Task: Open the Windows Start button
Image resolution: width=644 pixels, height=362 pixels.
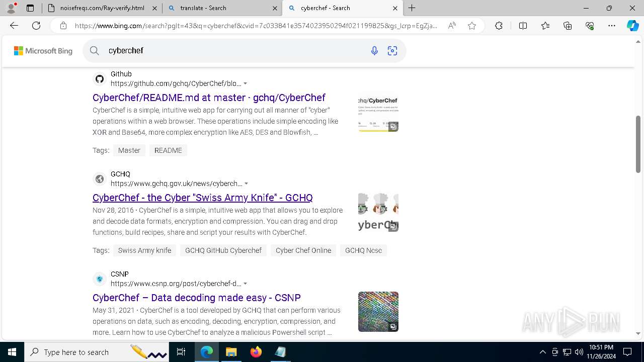Action: tap(12, 352)
